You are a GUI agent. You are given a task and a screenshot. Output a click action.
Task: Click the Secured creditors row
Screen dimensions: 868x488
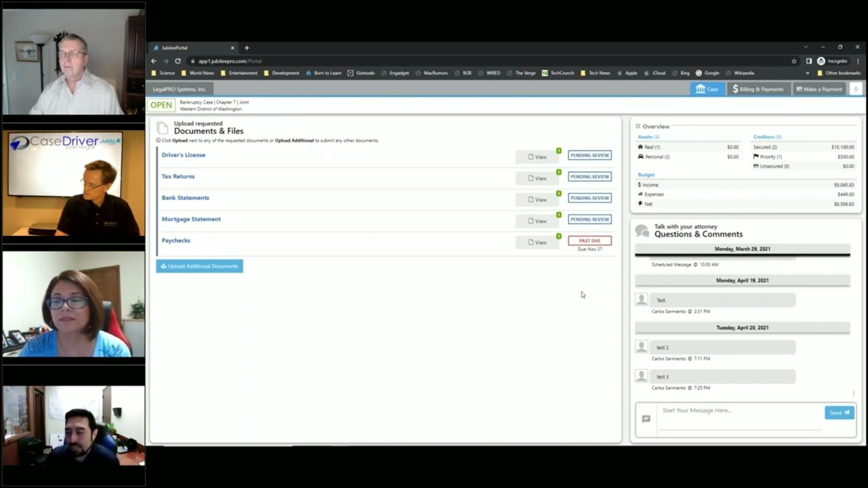pos(804,147)
